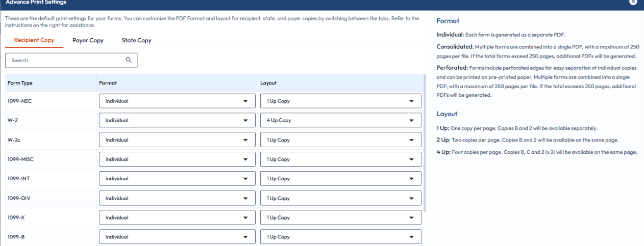Open the Format dropdown for 1099-NEC
Image resolution: width=644 pixels, height=246 pixels.
[177, 101]
